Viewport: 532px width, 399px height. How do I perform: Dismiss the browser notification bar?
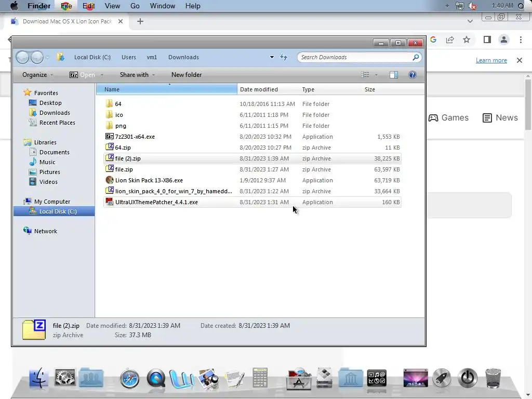[520, 60]
